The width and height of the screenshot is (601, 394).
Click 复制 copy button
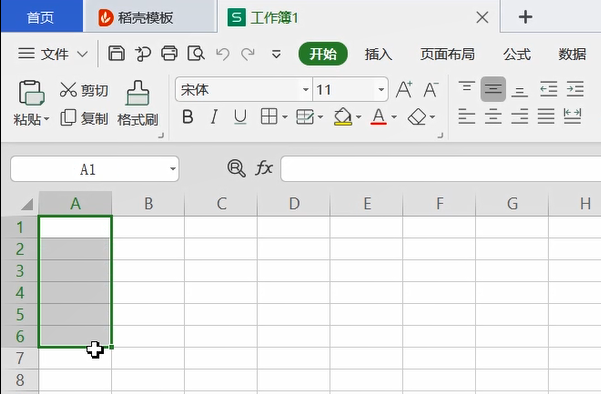[x=84, y=118]
